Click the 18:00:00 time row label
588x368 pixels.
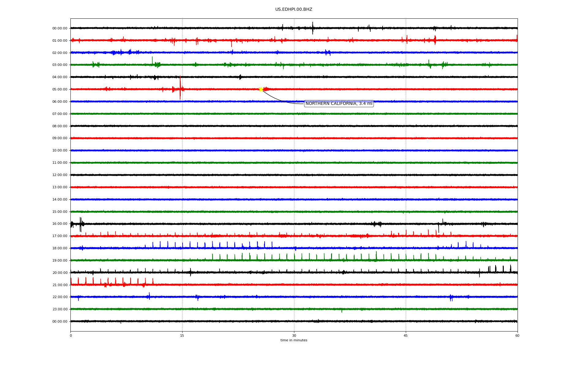coord(60,248)
